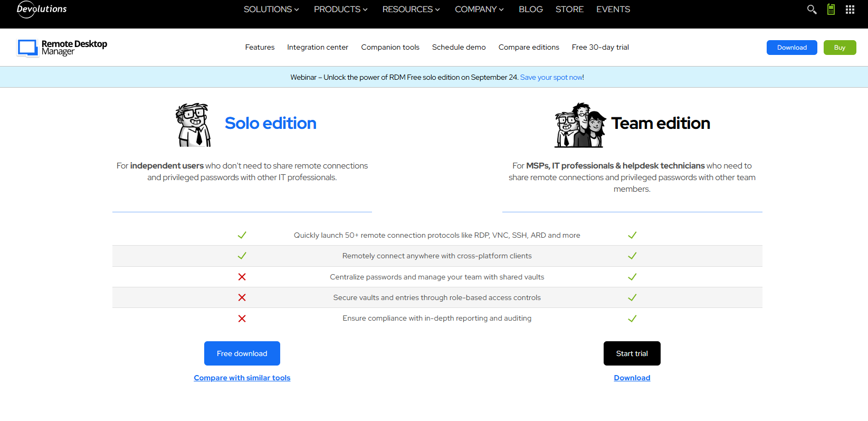The height and width of the screenshot is (421, 868).
Task: Click 'Quickly launch 50+ remote connection protocols' text
Action: (x=437, y=235)
